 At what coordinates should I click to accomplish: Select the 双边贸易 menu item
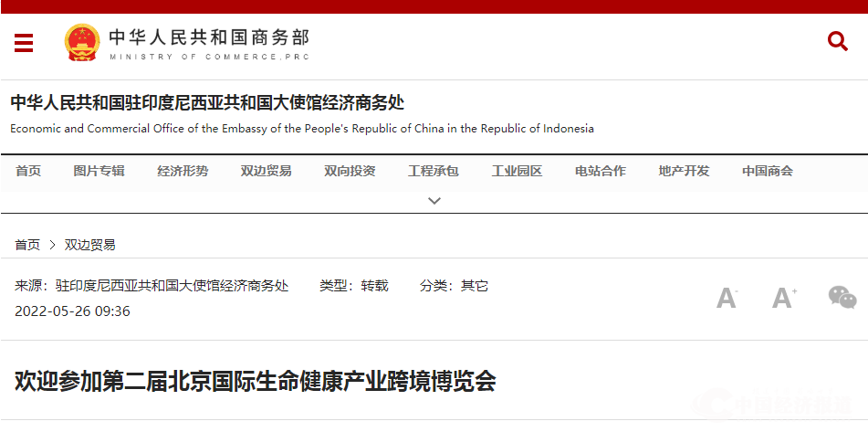[267, 171]
